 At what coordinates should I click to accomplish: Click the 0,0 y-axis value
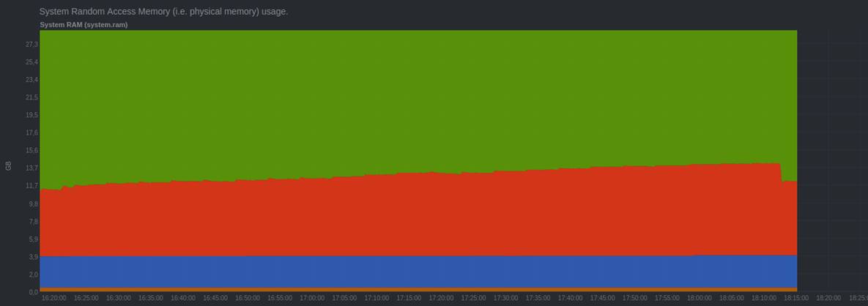coord(33,292)
